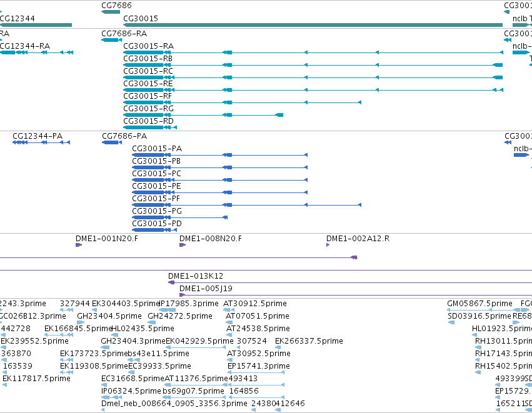Select BAC clone DME1-013K12
This screenshot has width=532, height=413.
pyautogui.click(x=196, y=276)
